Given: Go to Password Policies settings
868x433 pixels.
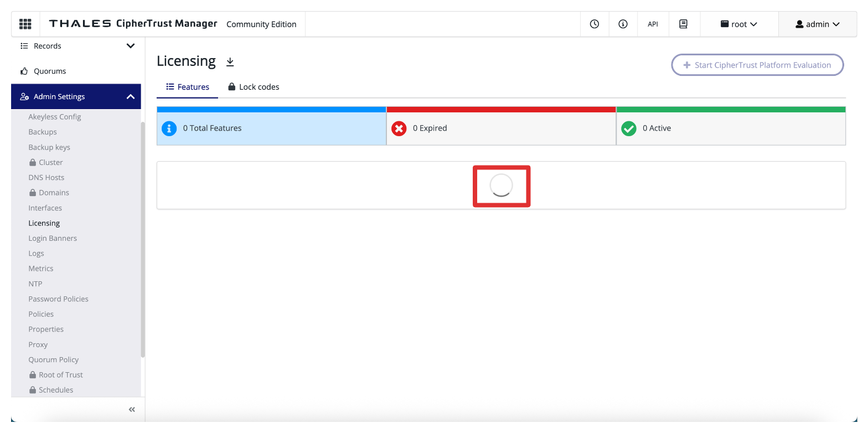Looking at the screenshot, I should click(x=58, y=299).
